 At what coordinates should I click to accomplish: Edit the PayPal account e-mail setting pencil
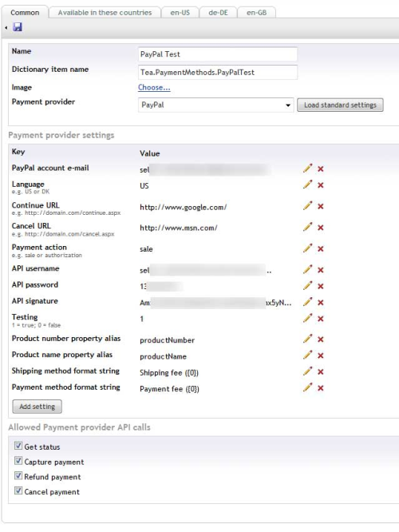[307, 168]
